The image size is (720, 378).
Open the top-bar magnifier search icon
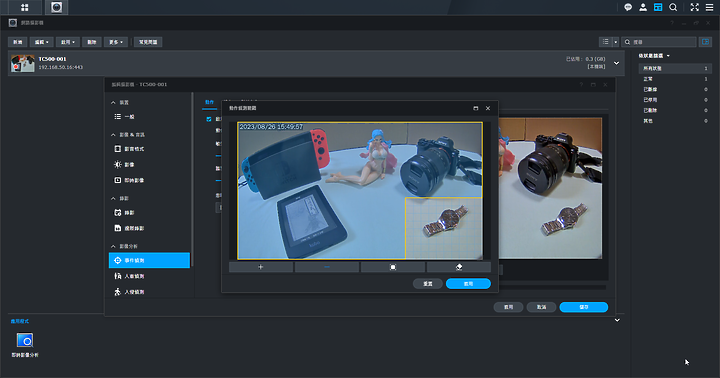(673, 7)
